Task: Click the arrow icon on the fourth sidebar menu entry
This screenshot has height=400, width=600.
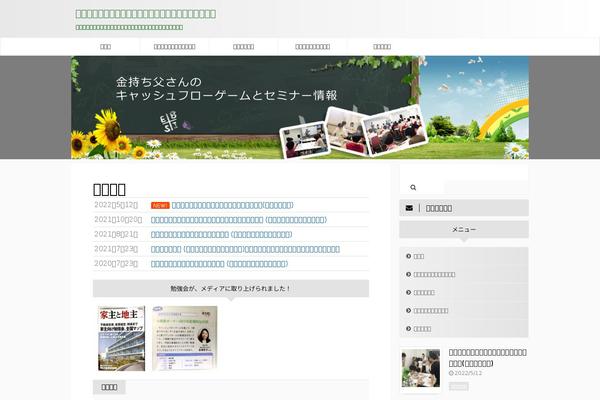Action: coord(408,310)
